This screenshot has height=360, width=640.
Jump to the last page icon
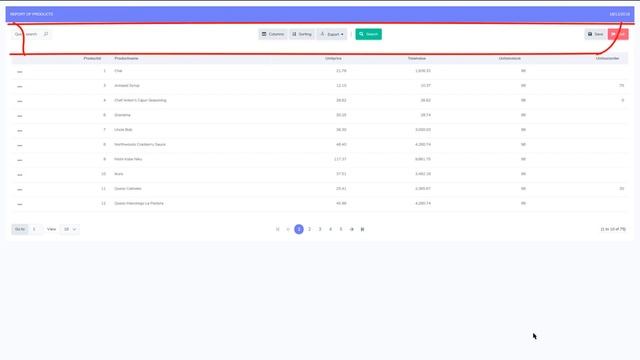(x=362, y=229)
